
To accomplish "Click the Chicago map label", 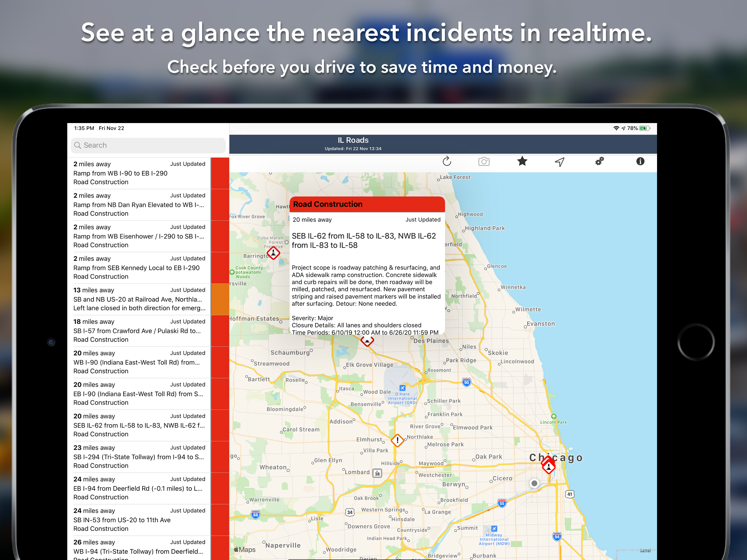I will 556,458.
